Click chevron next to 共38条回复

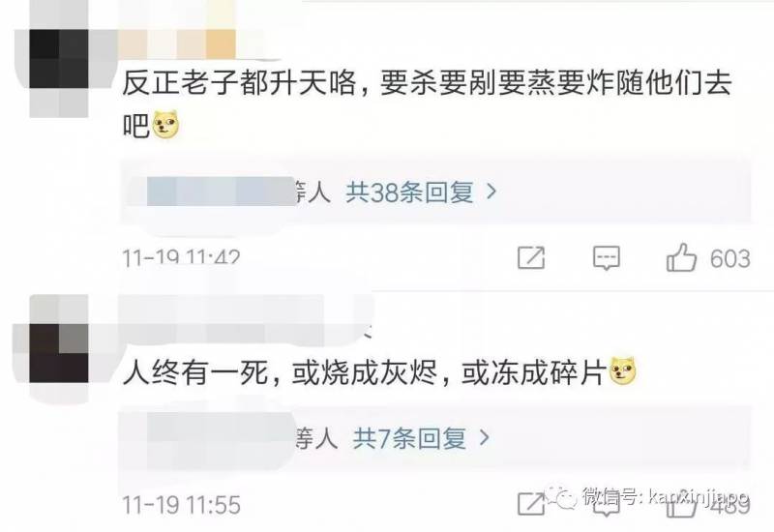tap(491, 192)
